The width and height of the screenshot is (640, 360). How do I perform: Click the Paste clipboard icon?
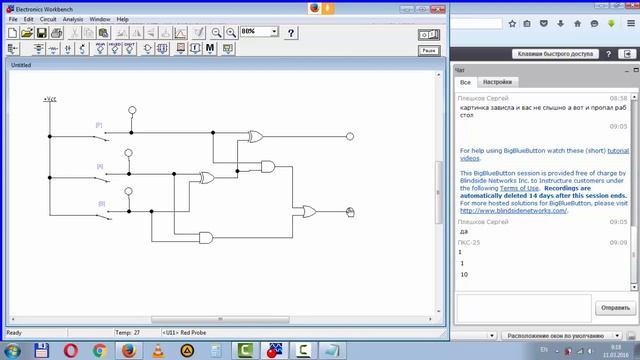coord(103,33)
